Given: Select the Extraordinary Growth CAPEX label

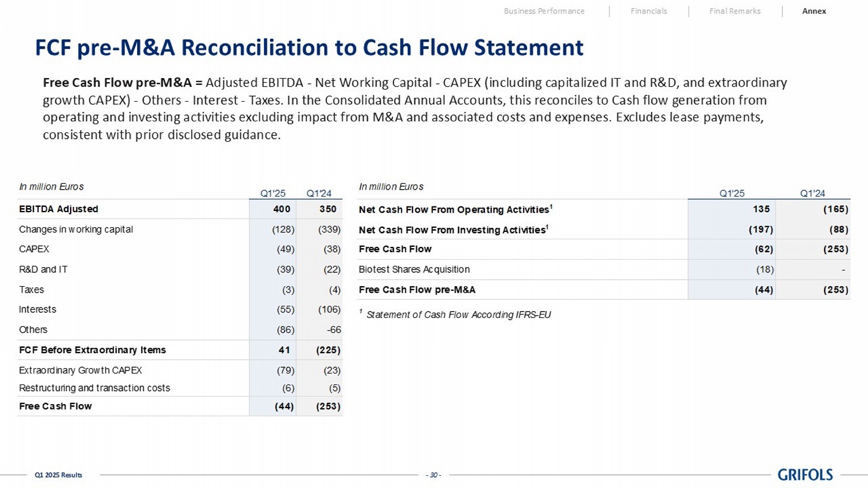Looking at the screenshot, I should pyautogui.click(x=80, y=370).
